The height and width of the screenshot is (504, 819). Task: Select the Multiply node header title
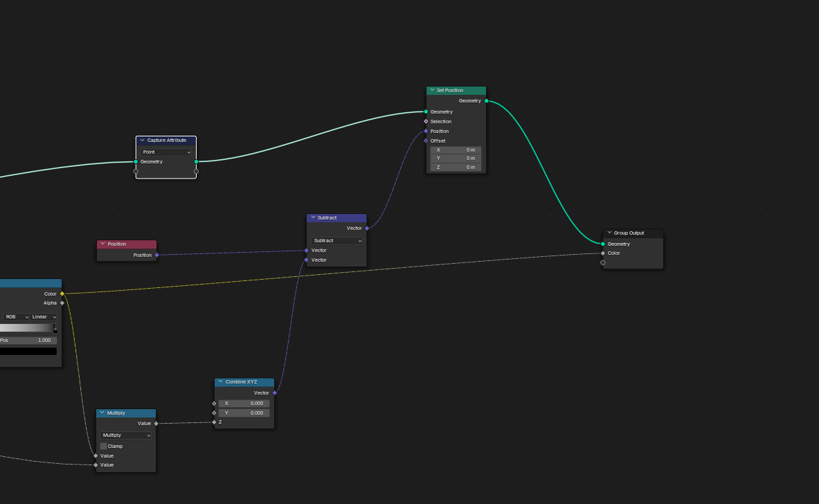116,413
